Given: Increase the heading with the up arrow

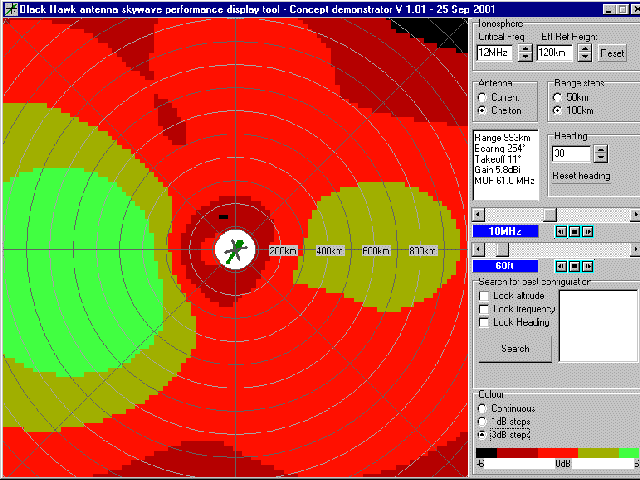Looking at the screenshot, I should [600, 149].
